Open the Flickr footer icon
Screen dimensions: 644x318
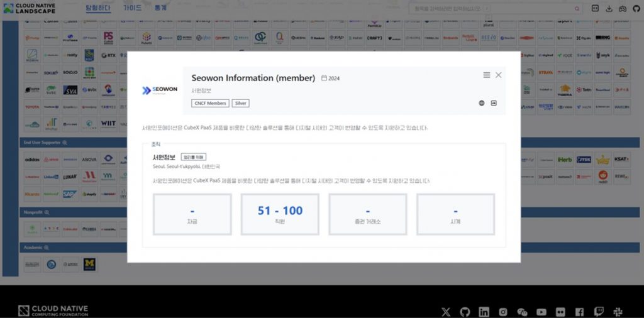click(x=560, y=312)
